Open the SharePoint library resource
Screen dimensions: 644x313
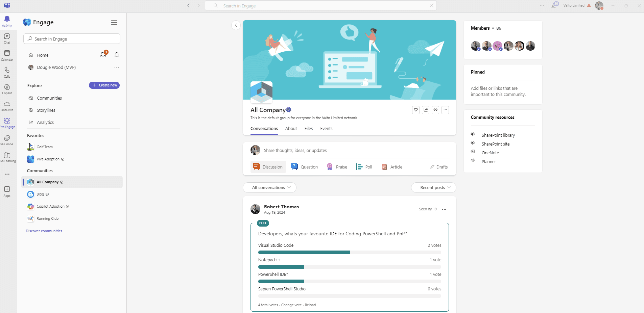pos(498,135)
